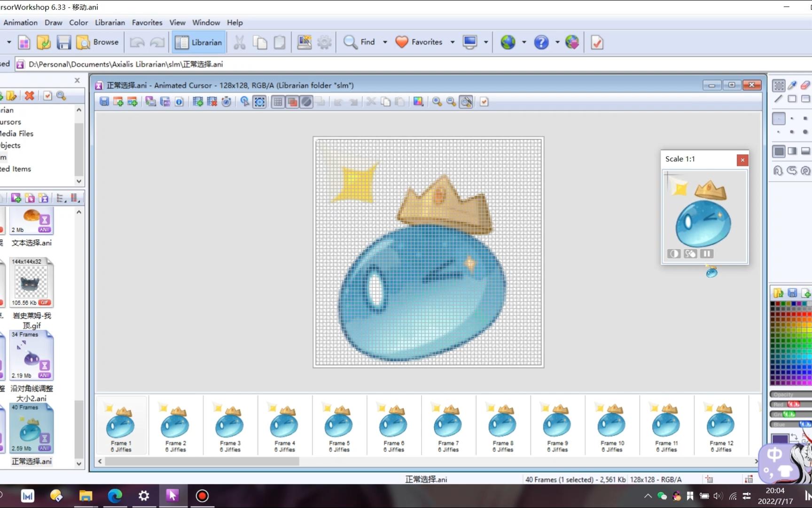Open the Draw menu

53,23
